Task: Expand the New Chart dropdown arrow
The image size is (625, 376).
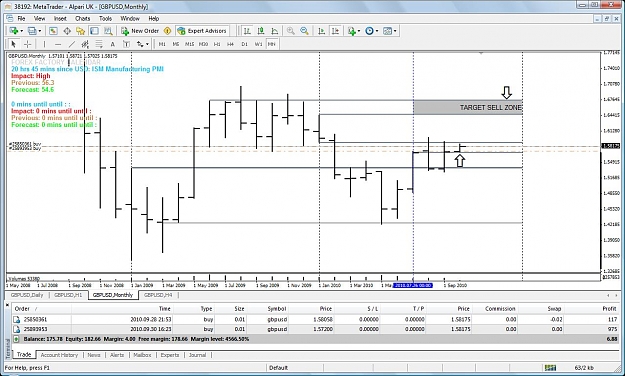Action: pos(22,31)
